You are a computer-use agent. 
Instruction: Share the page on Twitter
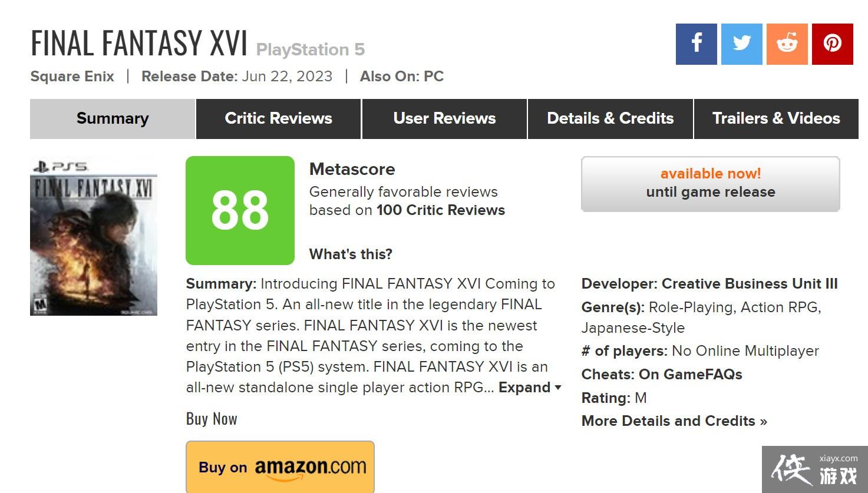click(741, 44)
